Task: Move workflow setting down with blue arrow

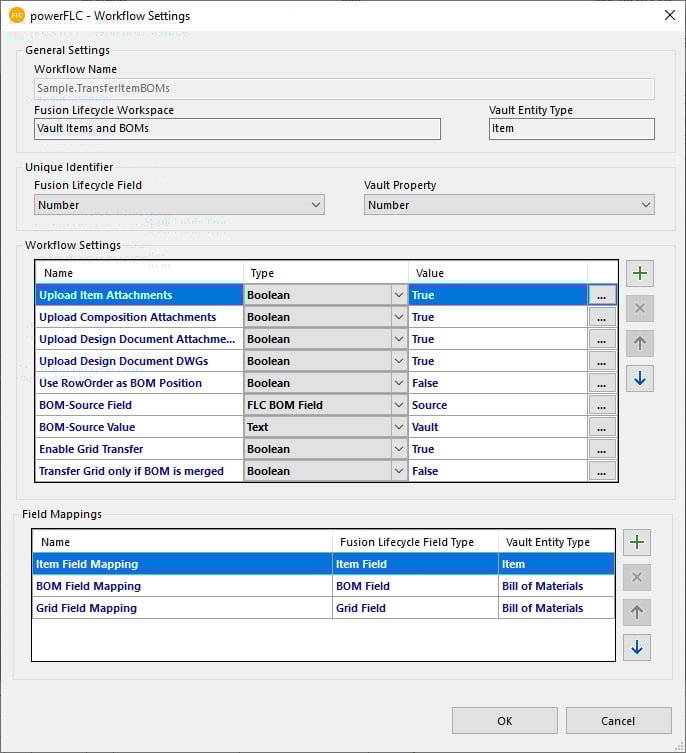Action: (x=639, y=378)
